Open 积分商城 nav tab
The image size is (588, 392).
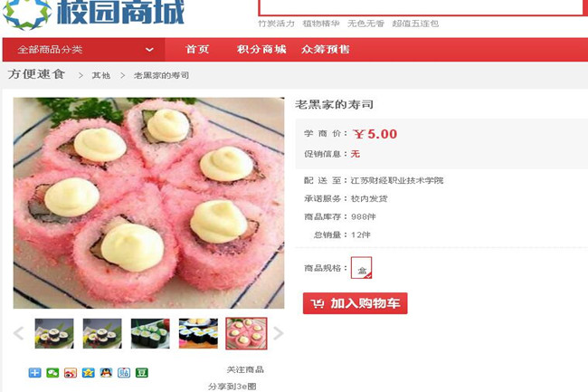261,49
